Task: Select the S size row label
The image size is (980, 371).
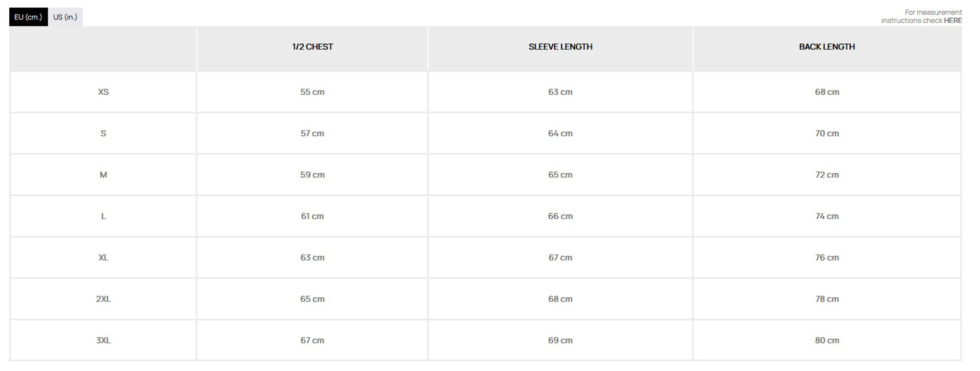Action: point(103,134)
